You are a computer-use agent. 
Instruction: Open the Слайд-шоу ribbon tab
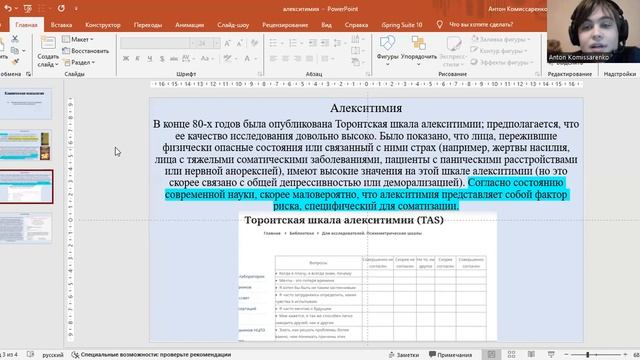[233, 25]
